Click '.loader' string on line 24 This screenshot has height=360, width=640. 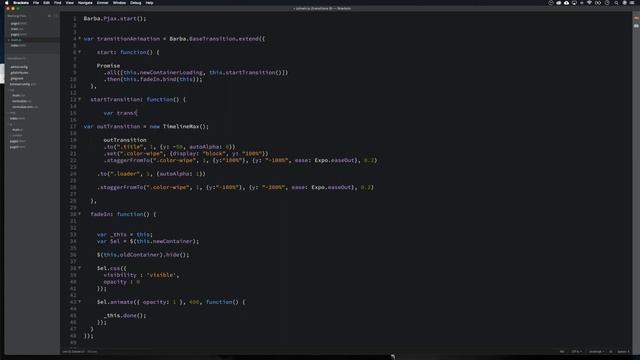point(125,174)
